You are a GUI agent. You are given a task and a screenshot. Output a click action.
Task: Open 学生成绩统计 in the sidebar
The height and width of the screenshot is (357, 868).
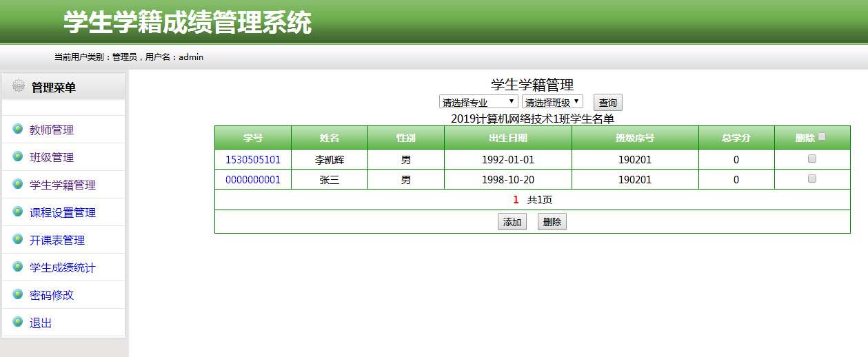[x=63, y=267]
